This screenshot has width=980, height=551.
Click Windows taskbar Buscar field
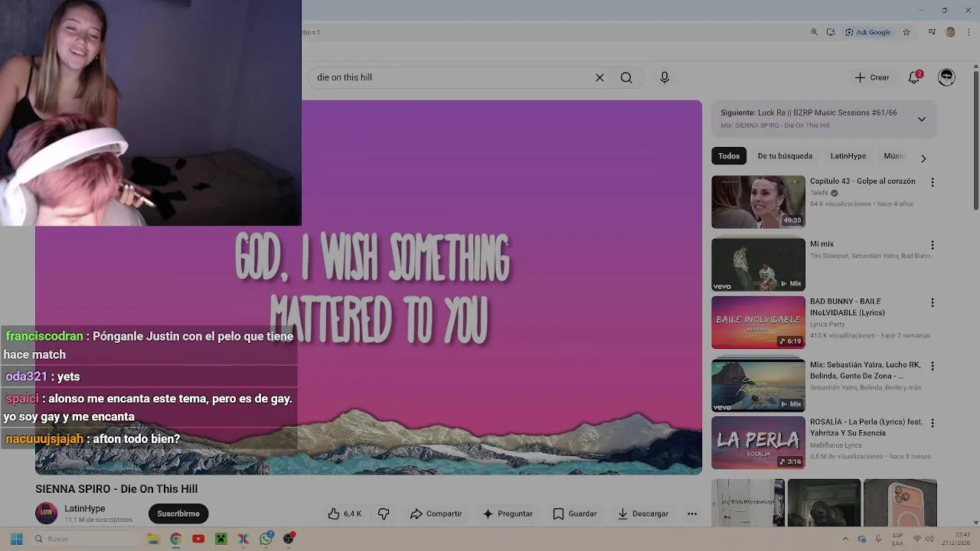pyautogui.click(x=86, y=539)
